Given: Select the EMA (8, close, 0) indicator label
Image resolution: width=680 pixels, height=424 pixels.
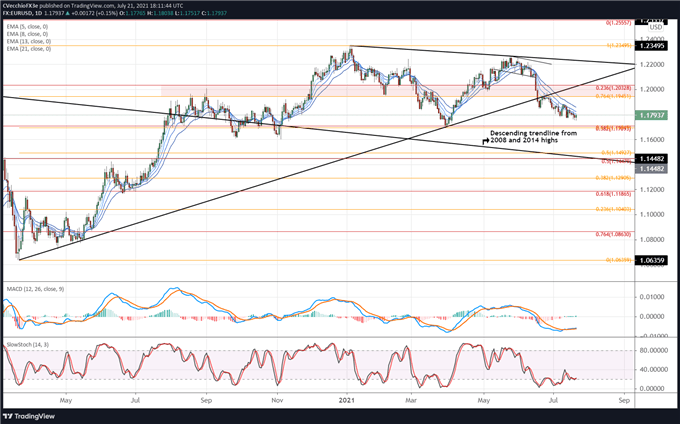Looking at the screenshot, I should point(27,34).
